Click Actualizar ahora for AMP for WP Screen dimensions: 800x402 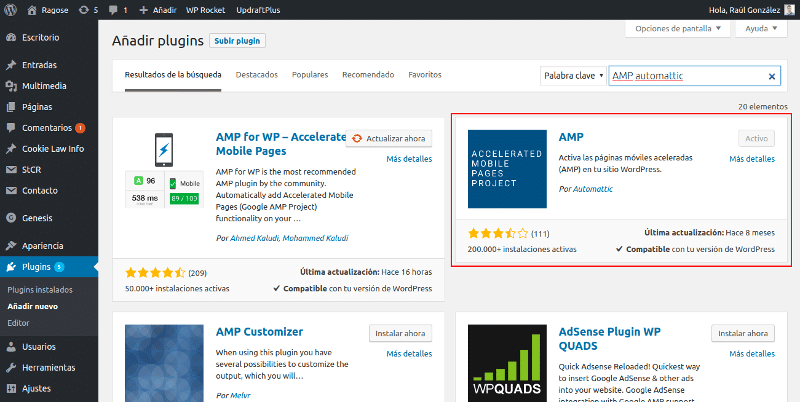[x=389, y=138]
